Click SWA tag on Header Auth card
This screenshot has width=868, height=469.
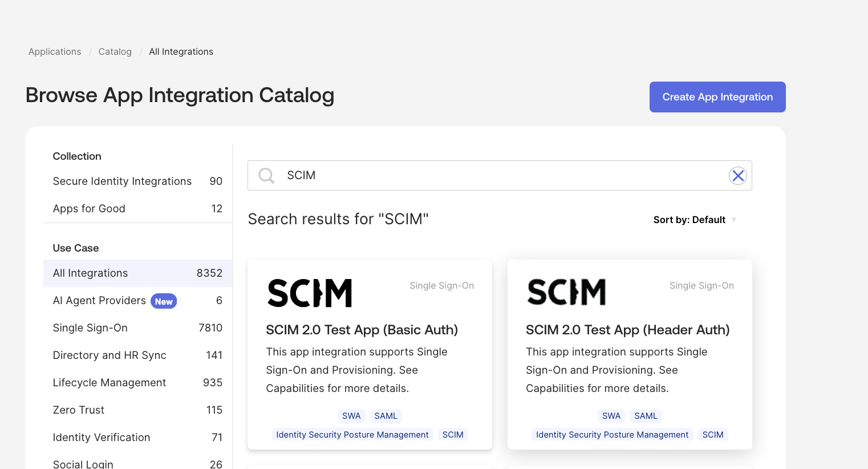(x=611, y=416)
